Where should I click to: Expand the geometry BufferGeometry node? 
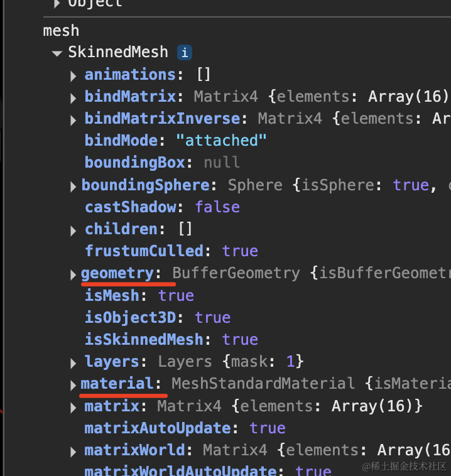73,274
